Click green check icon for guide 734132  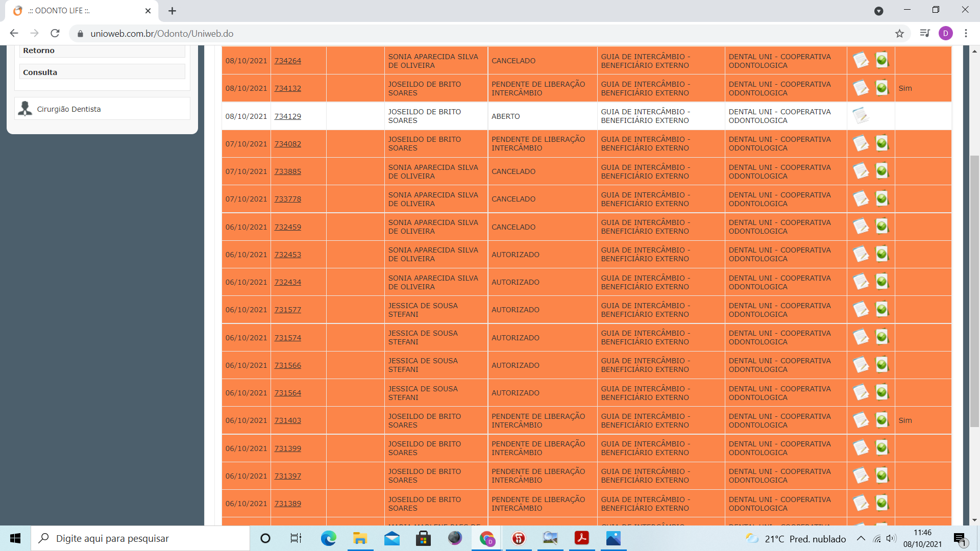tap(881, 88)
